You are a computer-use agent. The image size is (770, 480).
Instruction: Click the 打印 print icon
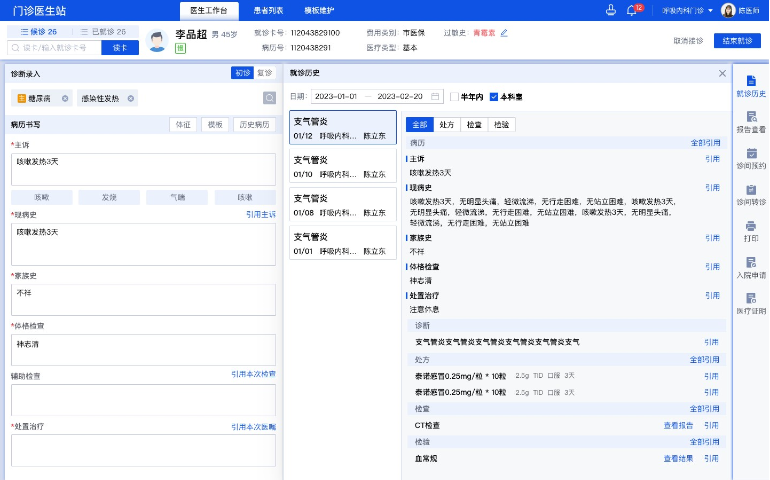pyautogui.click(x=751, y=231)
